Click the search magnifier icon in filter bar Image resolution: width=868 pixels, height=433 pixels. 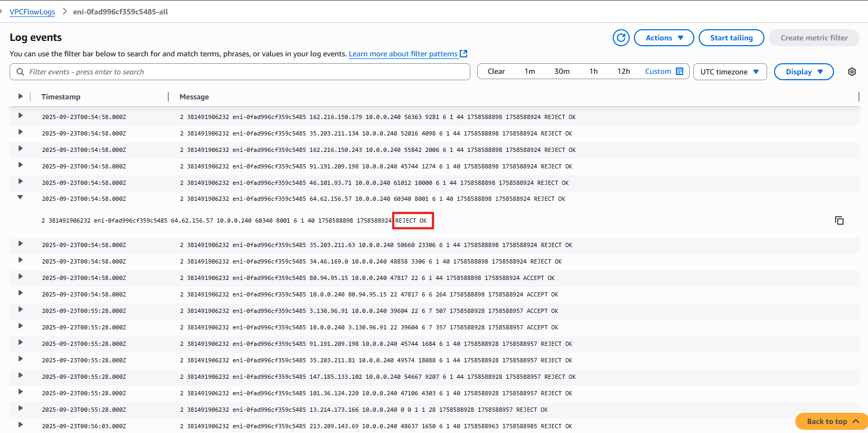click(20, 72)
